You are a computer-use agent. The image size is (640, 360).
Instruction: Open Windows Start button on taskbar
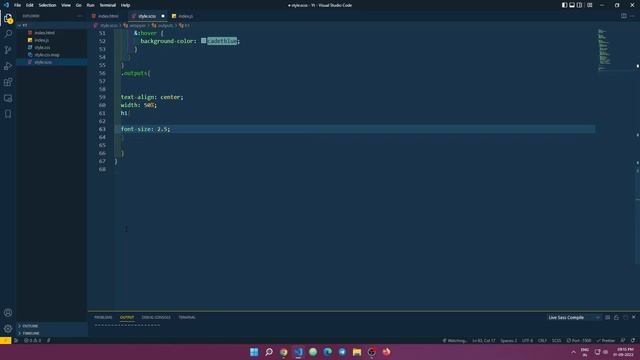pos(254,352)
